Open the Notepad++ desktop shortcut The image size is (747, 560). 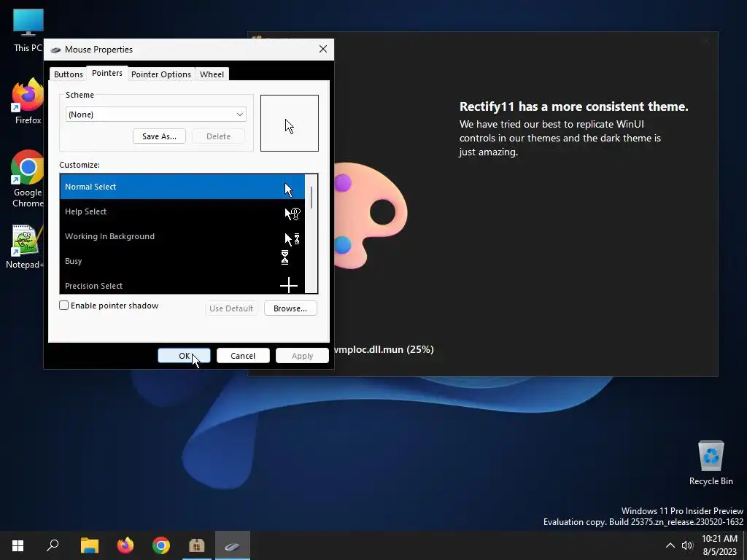25,246
